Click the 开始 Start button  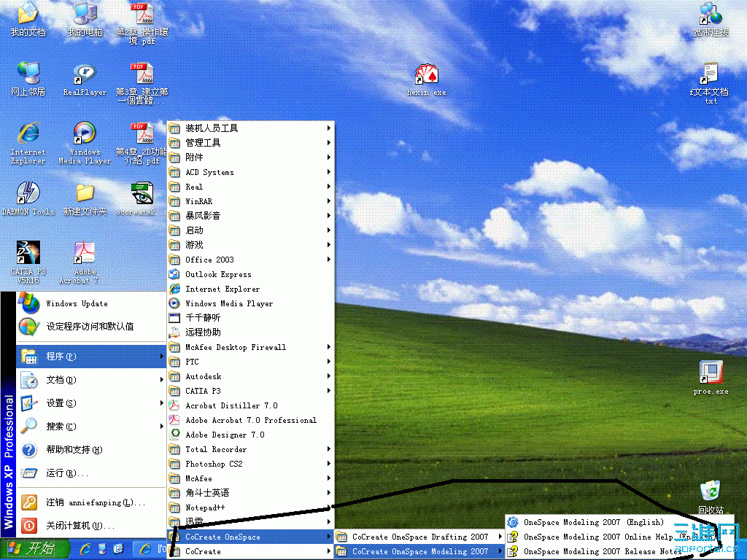pyautogui.click(x=34, y=548)
